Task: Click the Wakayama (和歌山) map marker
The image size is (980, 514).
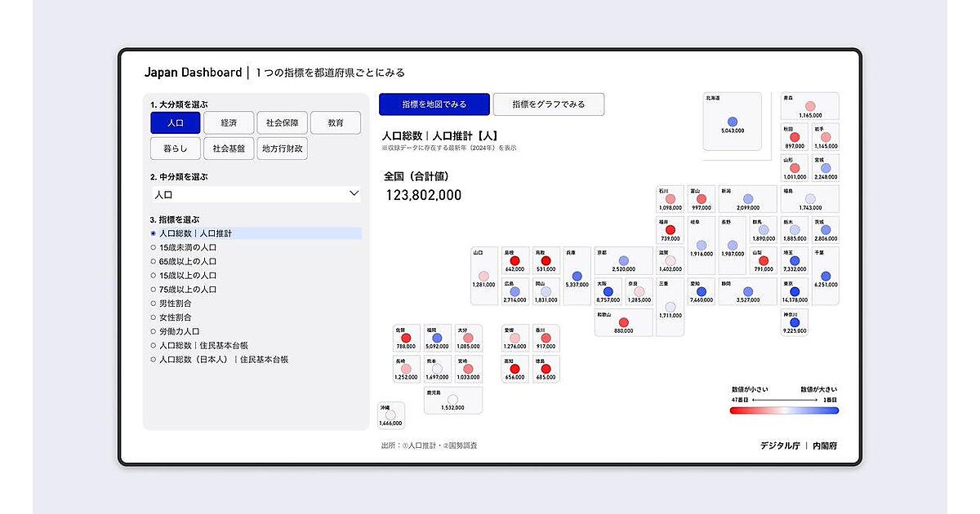Action: point(623,321)
